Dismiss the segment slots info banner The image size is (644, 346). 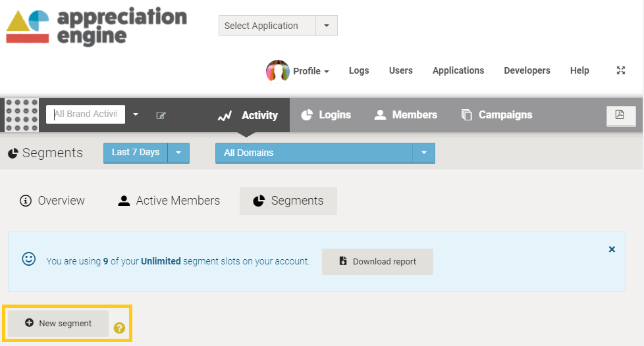tap(612, 249)
